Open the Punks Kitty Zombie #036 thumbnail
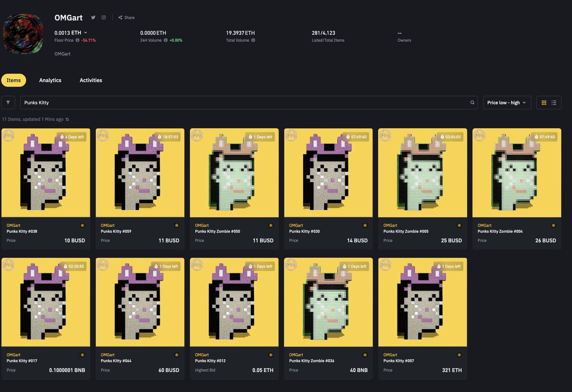The height and width of the screenshot is (392, 572). click(328, 302)
